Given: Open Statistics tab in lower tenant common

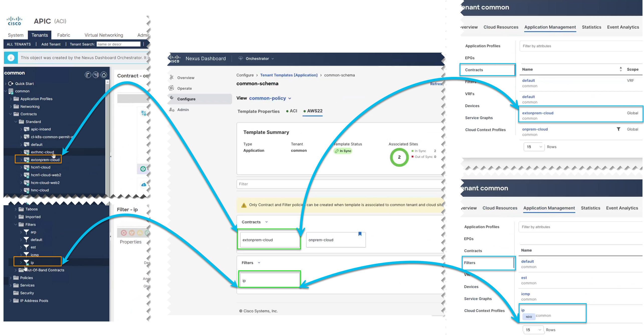Looking at the screenshot, I should [590, 208].
